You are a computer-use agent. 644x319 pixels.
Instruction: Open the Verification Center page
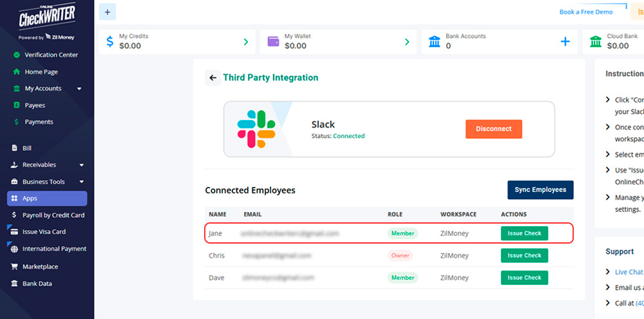[51, 55]
